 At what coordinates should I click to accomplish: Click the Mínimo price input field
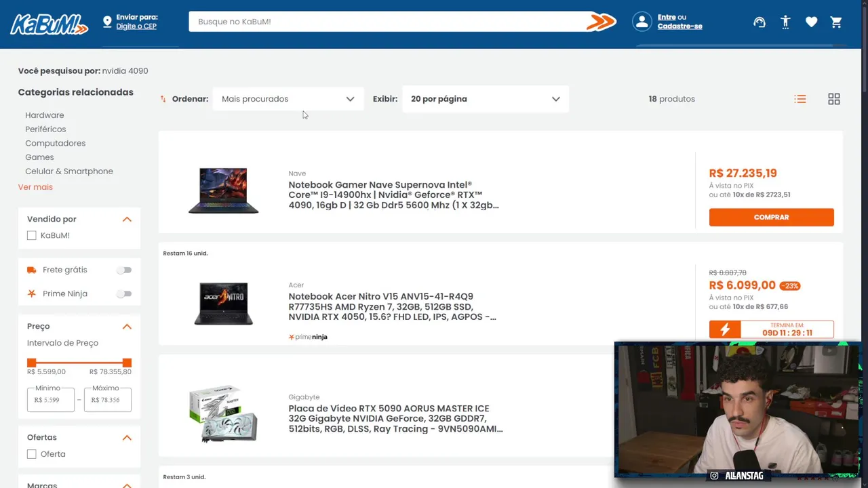(x=51, y=400)
